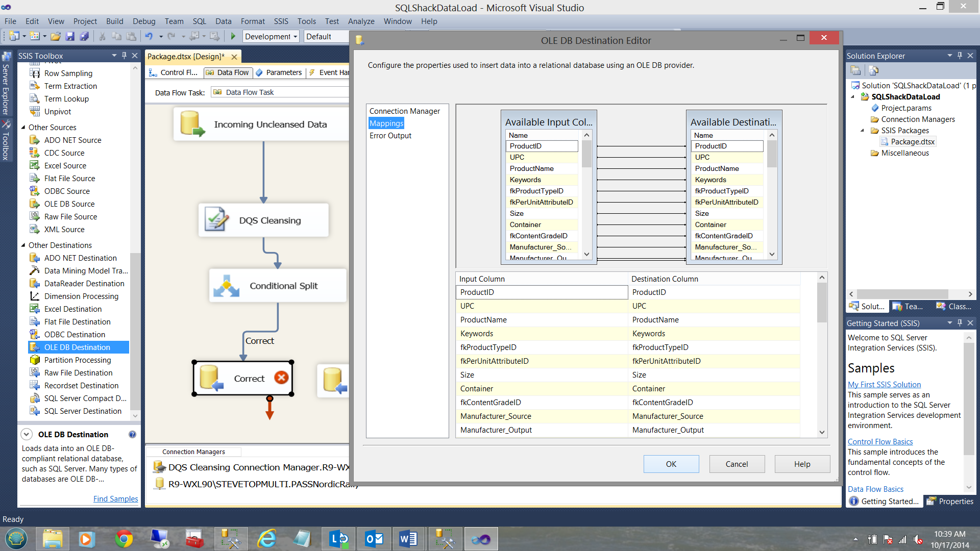The height and width of the screenshot is (551, 980).
Task: Collapse the Other Sources toolbox group
Action: click(x=23, y=127)
